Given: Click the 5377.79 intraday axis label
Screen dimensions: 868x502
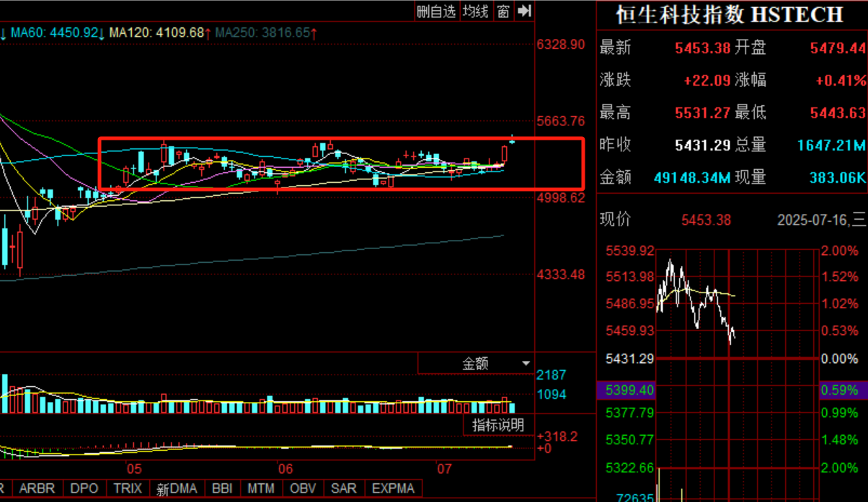Looking at the screenshot, I should tap(630, 413).
